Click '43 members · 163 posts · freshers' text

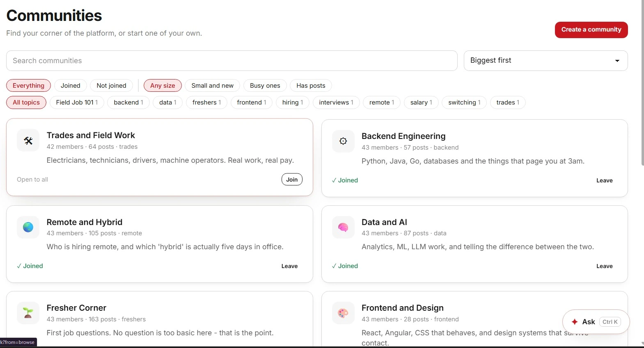[96, 319]
